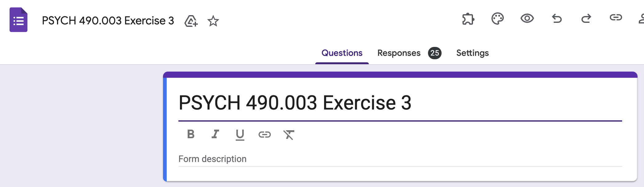Star this form
The height and width of the screenshot is (187, 644).
point(213,21)
